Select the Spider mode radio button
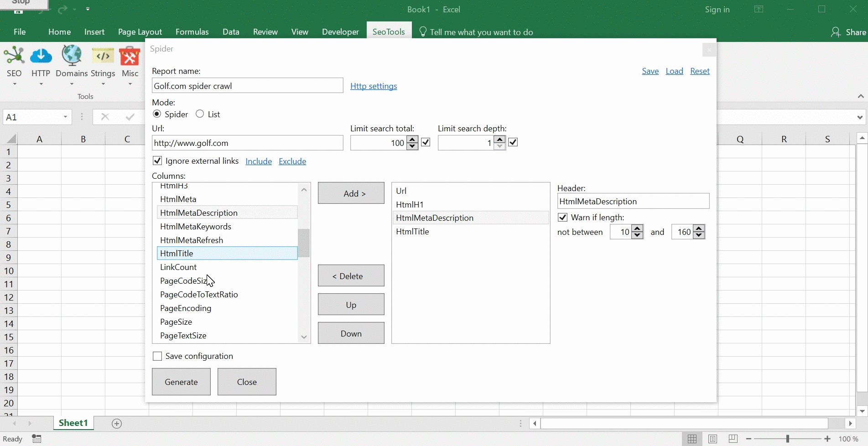This screenshot has width=868, height=446. point(157,114)
